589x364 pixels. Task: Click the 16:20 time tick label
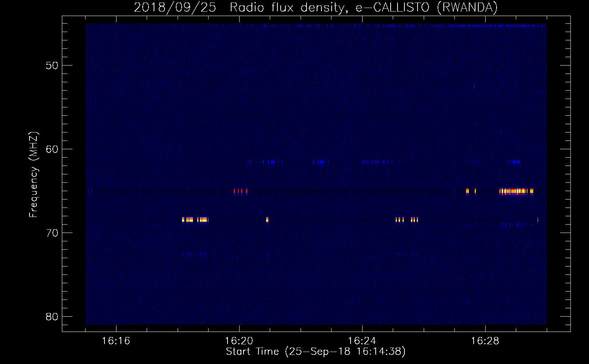pos(239,341)
